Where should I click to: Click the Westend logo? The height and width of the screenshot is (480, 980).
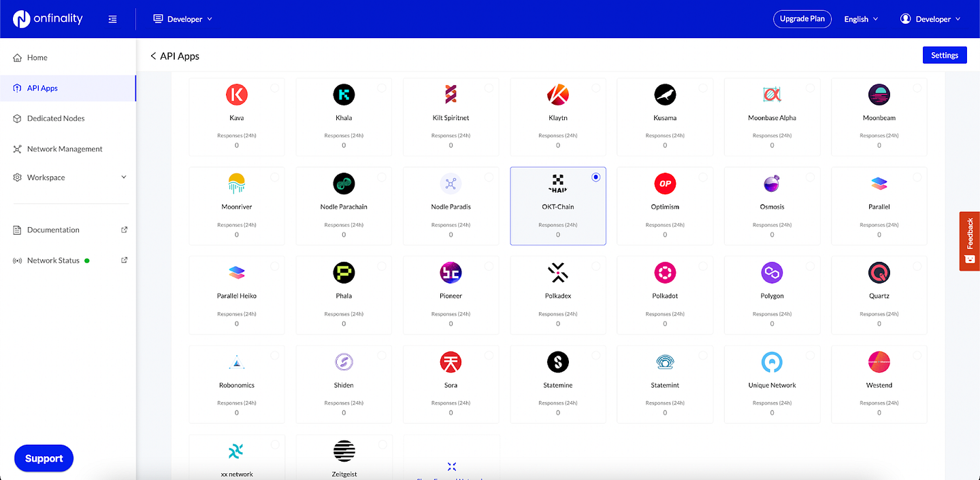(x=879, y=362)
